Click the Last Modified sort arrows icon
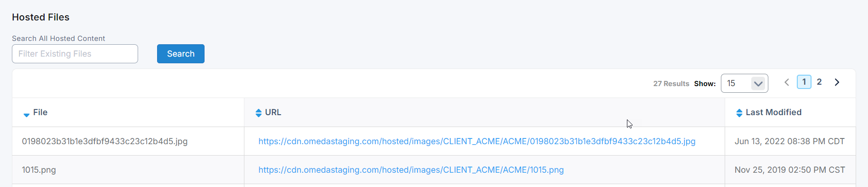Viewport: 868px width, 187px height. (x=739, y=113)
